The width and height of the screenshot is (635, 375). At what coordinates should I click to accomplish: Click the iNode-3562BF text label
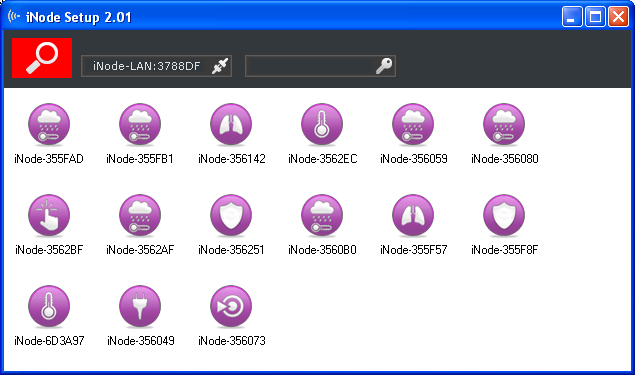49,250
